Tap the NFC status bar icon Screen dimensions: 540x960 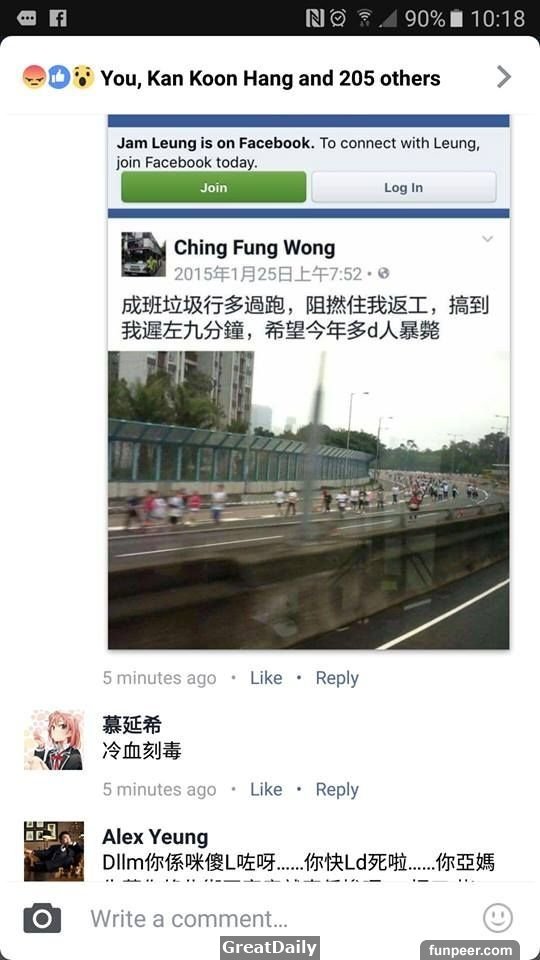tap(315, 18)
